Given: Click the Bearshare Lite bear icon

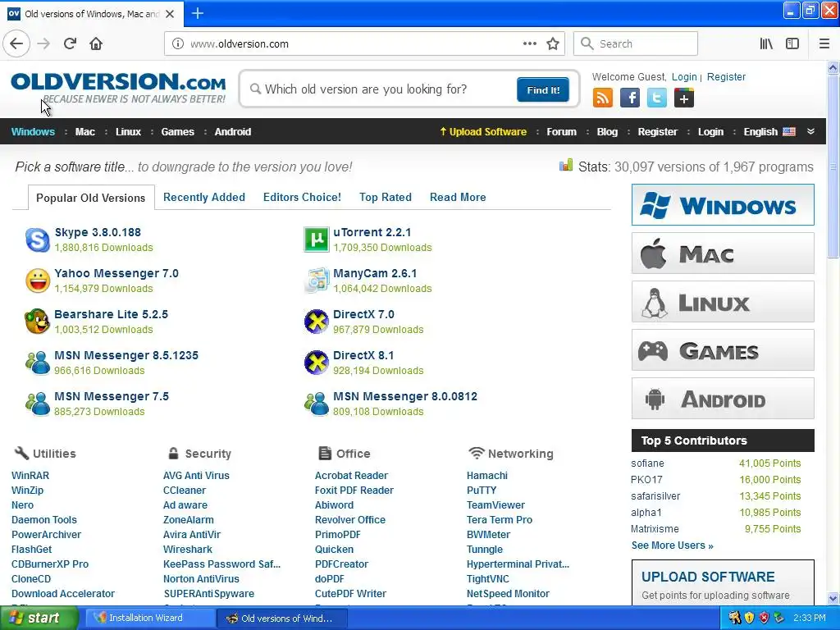Looking at the screenshot, I should tap(38, 322).
